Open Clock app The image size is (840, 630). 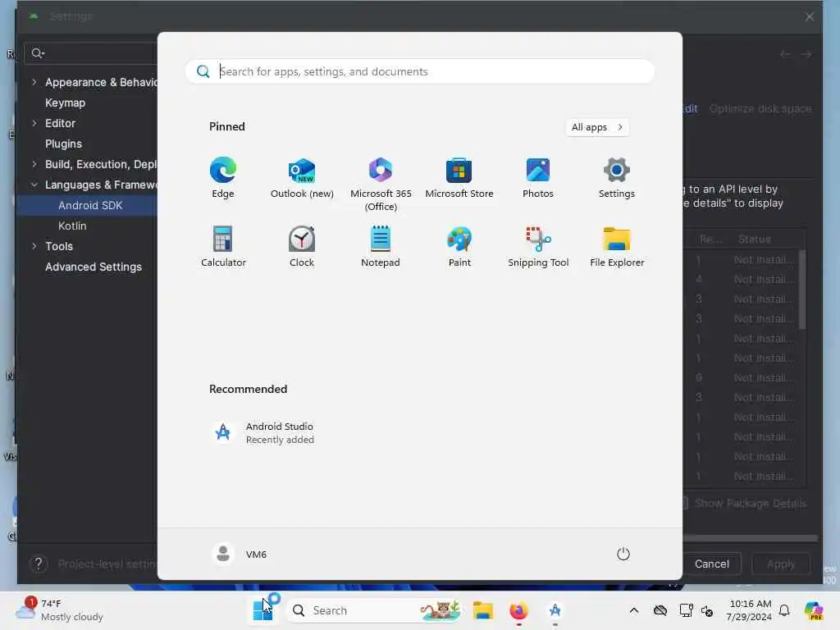(x=302, y=246)
